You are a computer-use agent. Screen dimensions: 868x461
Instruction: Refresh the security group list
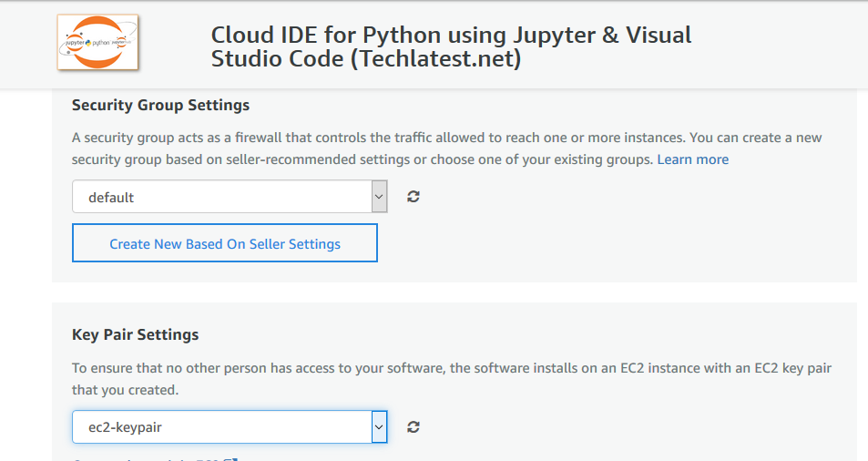414,197
